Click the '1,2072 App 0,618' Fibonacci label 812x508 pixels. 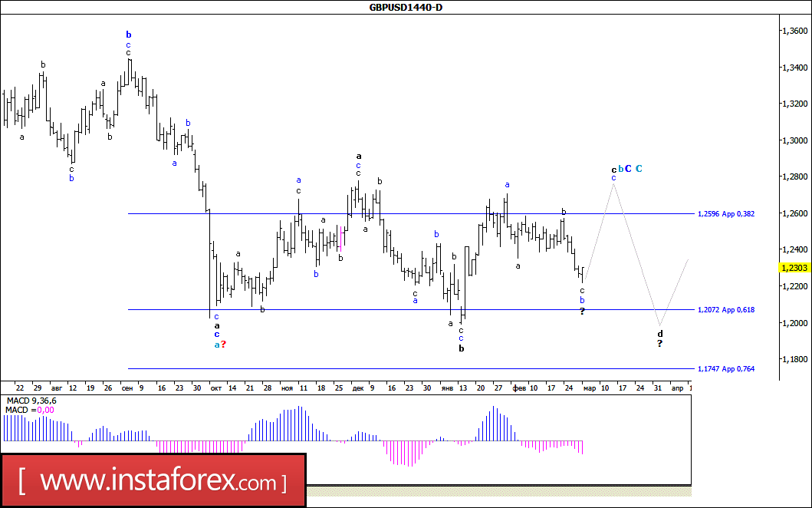click(726, 310)
